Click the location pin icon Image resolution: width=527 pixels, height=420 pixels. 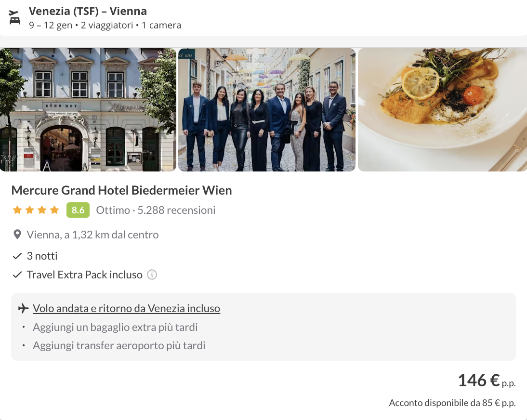(17, 235)
